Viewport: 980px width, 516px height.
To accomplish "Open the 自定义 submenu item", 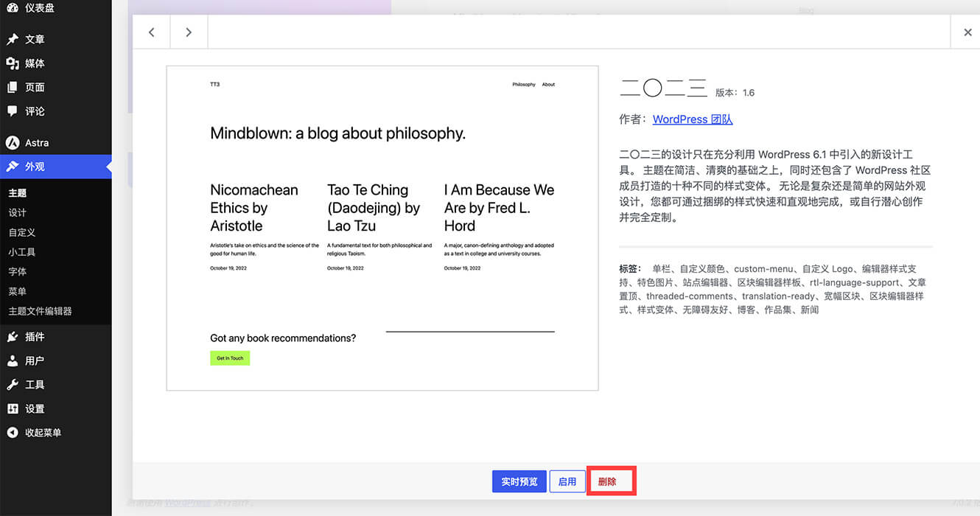I will click(22, 232).
